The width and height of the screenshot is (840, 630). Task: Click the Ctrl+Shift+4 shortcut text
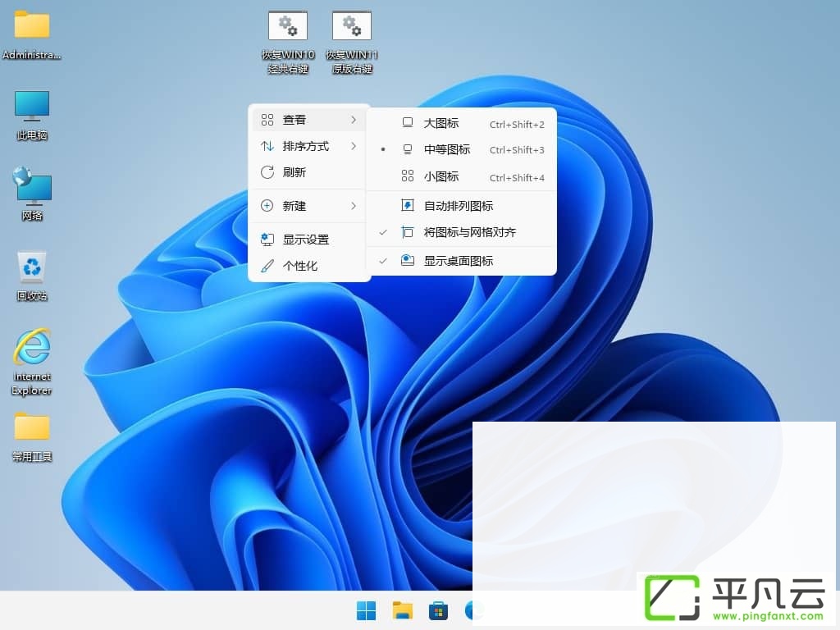click(517, 178)
